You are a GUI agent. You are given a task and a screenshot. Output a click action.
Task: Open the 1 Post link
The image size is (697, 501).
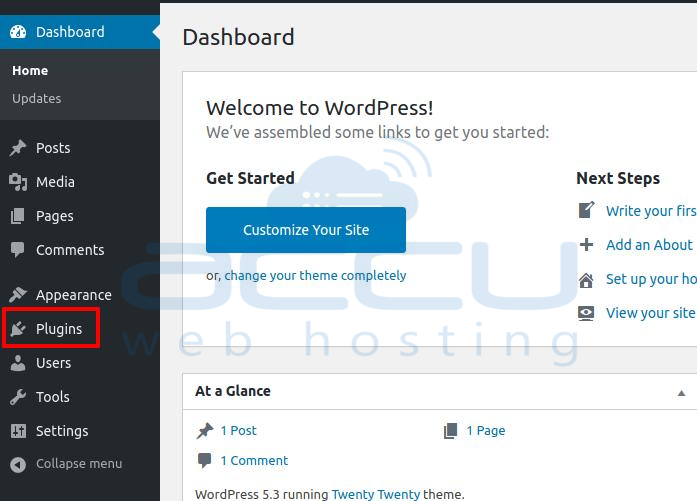pos(239,430)
